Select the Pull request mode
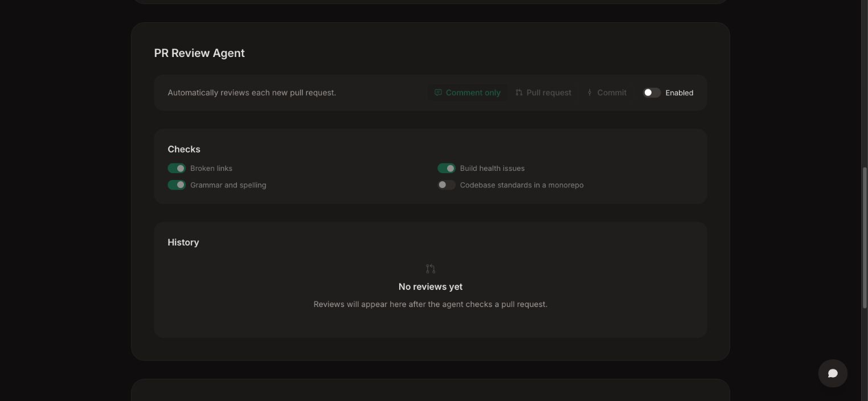This screenshot has height=401, width=868. pyautogui.click(x=543, y=93)
